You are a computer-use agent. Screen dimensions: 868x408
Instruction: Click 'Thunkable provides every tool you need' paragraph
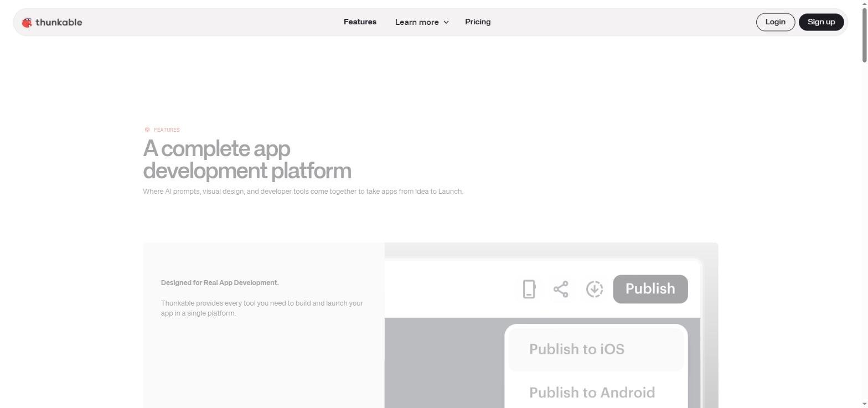point(262,308)
